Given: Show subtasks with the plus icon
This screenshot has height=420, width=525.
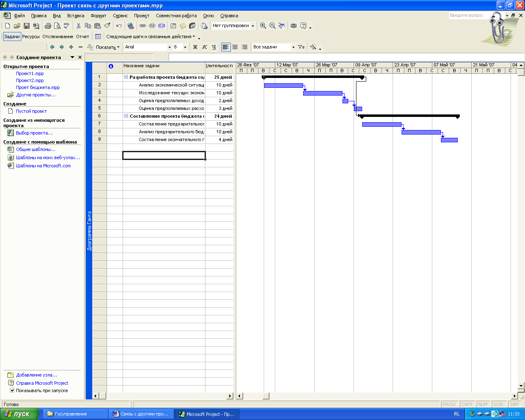Looking at the screenshot, I should 71,47.
